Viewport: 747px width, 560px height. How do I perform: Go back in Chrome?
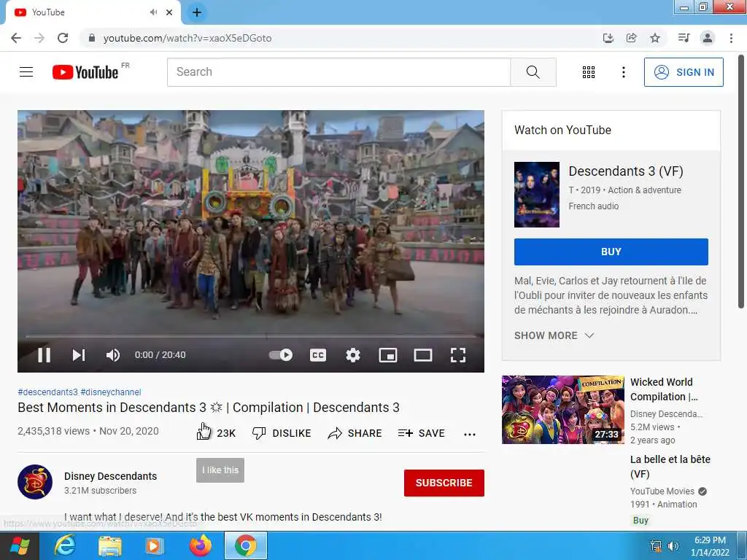pos(16,38)
